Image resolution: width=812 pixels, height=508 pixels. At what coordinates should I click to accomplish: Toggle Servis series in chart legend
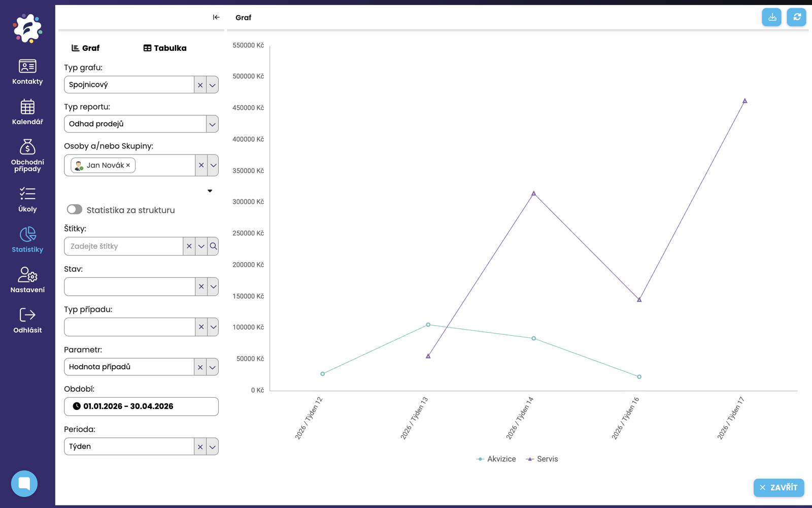[x=542, y=459]
